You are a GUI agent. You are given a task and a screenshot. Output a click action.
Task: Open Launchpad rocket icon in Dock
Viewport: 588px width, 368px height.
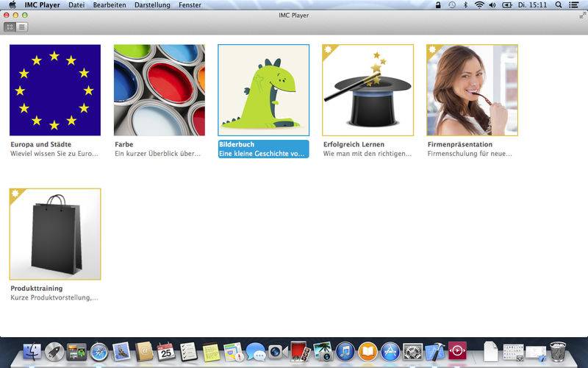54,352
